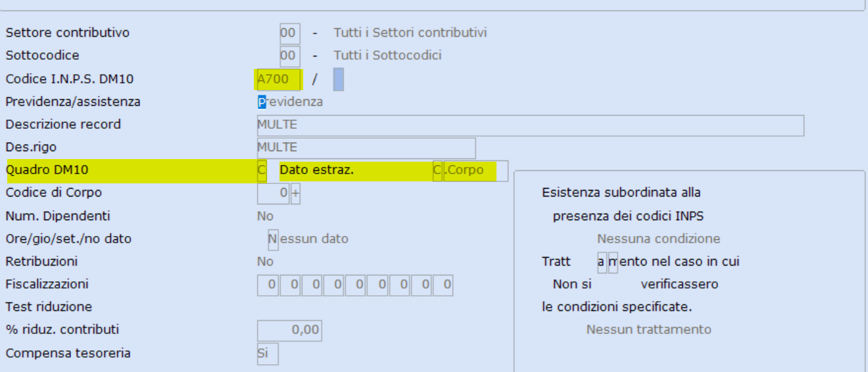Screen dimensions: 868x372
Task: Click the blue field after the slash
Action: 338,80
